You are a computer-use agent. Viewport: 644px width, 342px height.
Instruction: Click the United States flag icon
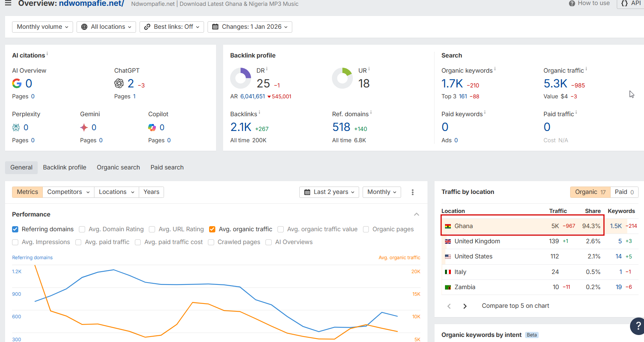448,256
